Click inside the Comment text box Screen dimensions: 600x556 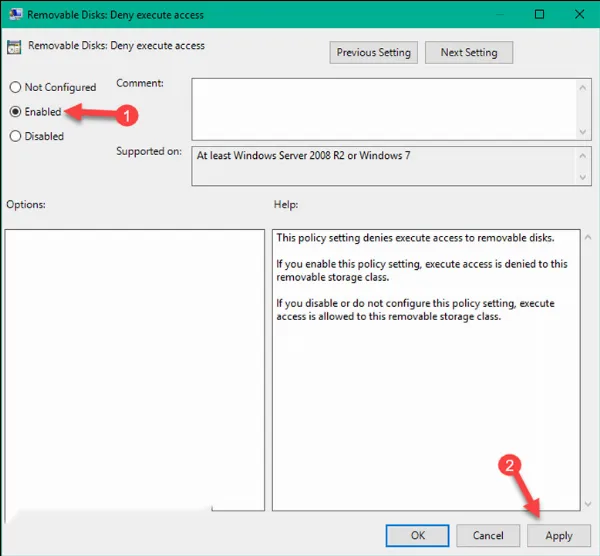(380, 108)
